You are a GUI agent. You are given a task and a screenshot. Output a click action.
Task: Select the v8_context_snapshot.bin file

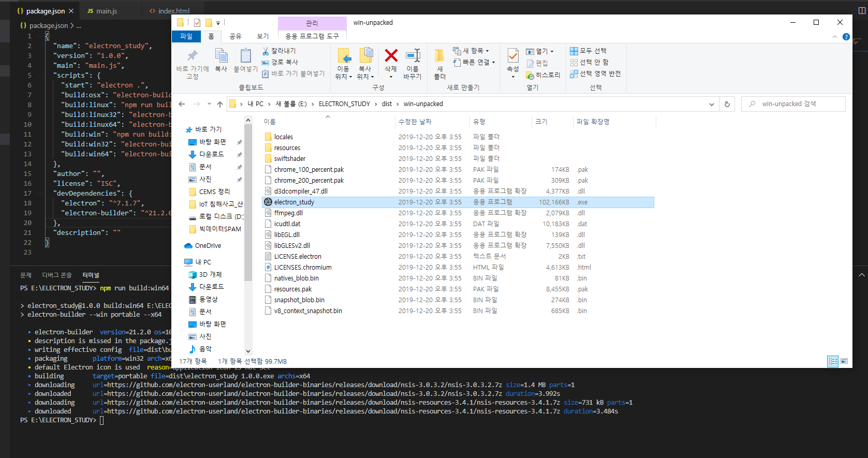click(308, 311)
